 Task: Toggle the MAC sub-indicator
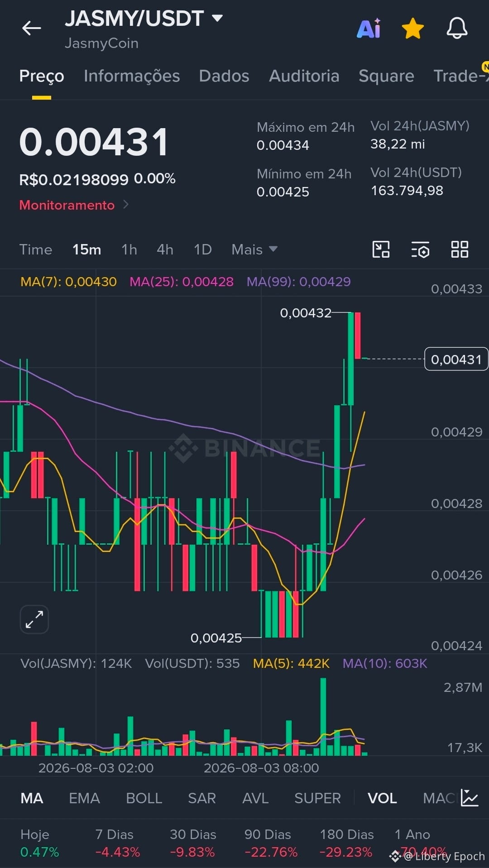pos(439,798)
